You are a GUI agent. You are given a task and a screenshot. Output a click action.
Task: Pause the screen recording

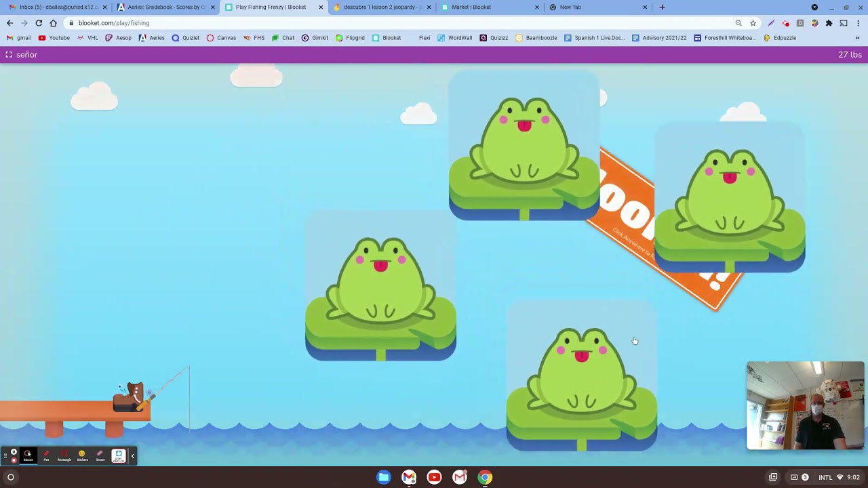[x=14, y=452]
